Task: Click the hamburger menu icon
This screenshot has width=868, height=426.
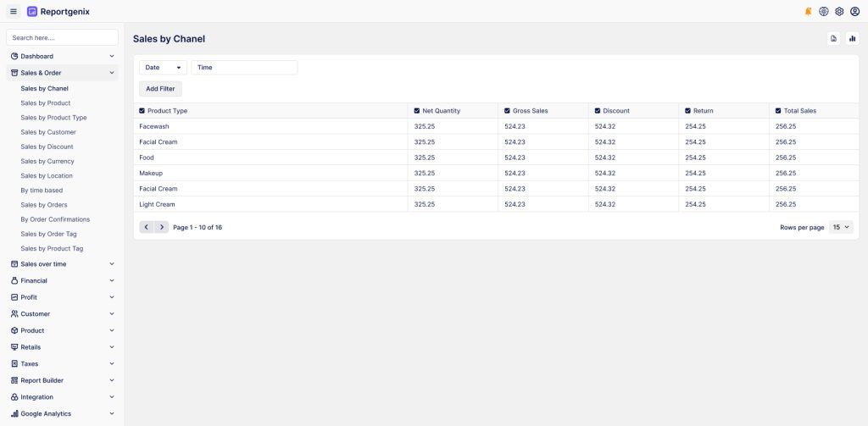Action: (x=14, y=12)
